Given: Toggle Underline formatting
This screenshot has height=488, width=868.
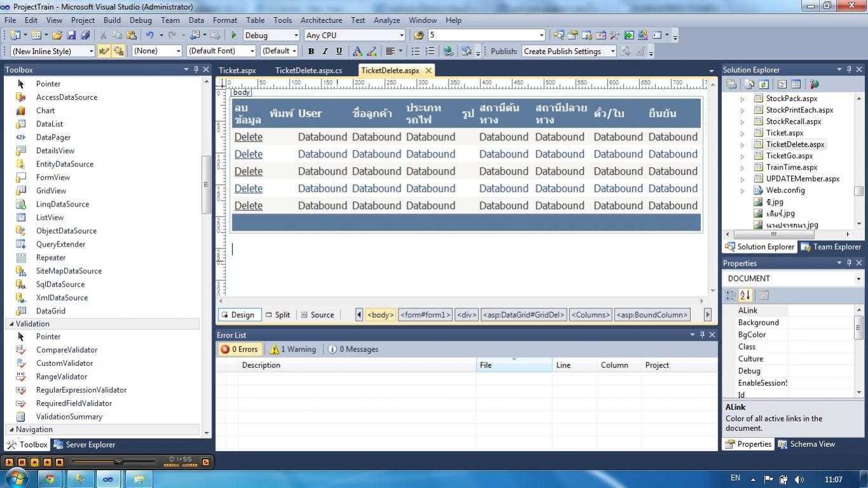Looking at the screenshot, I should tap(339, 51).
